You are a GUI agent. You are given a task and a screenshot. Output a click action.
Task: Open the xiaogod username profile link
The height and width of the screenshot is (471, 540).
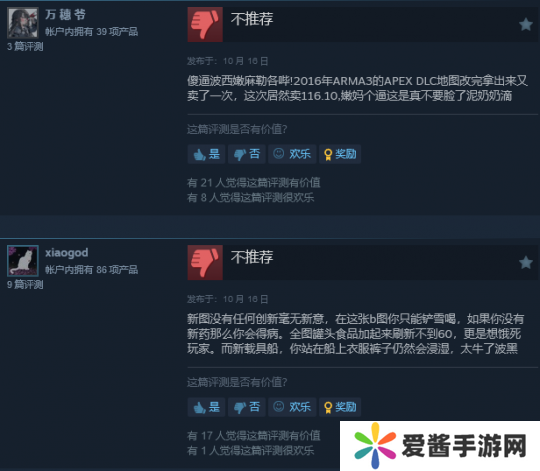pos(66,253)
